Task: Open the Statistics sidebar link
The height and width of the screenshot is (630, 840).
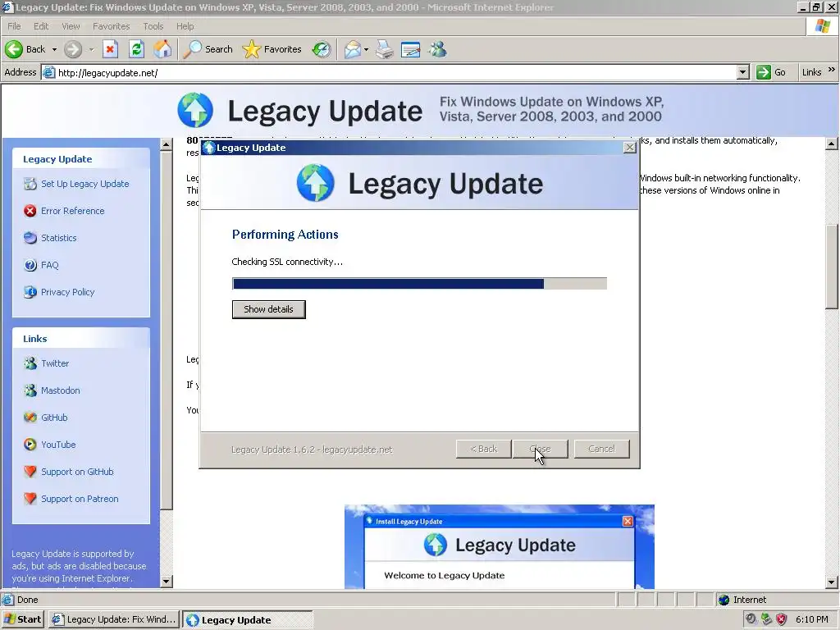Action: (59, 238)
